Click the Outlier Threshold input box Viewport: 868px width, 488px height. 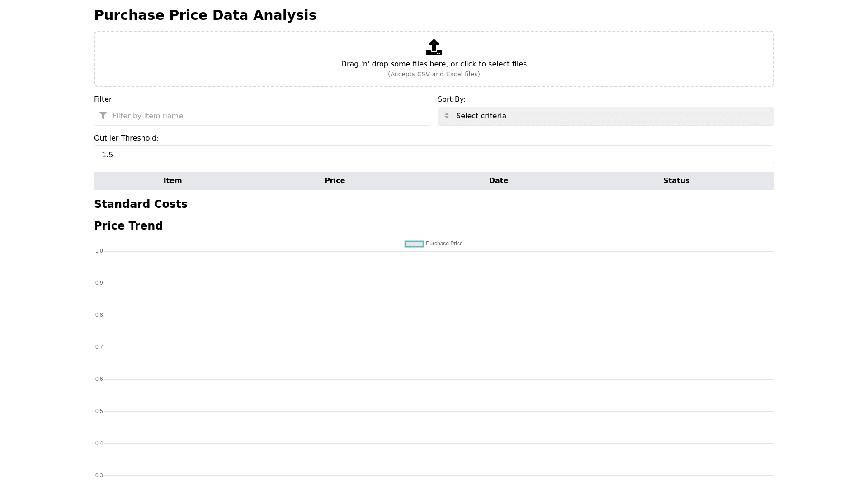click(434, 155)
